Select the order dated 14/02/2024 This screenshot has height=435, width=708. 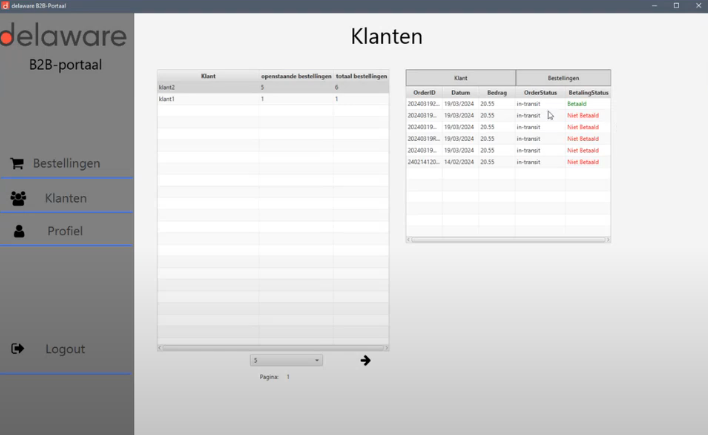[507, 162]
